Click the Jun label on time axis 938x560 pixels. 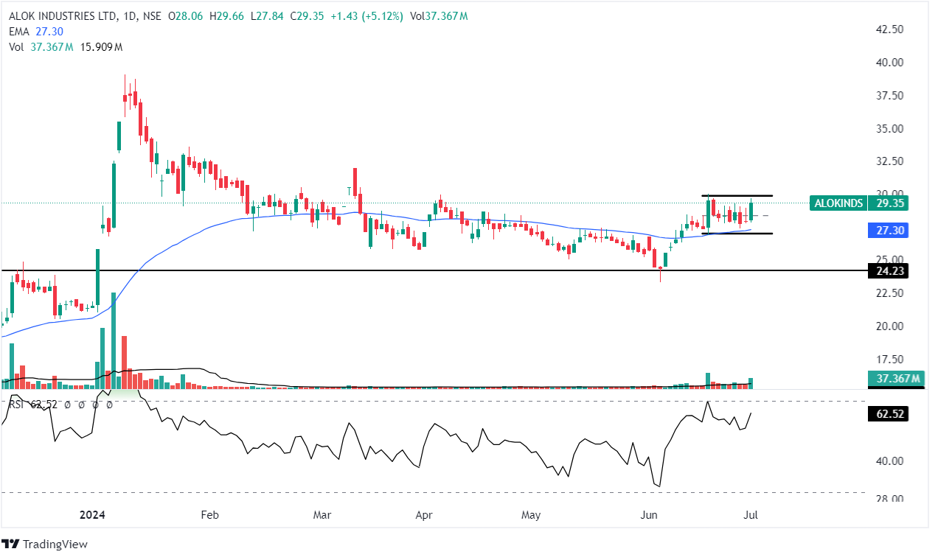tap(649, 514)
